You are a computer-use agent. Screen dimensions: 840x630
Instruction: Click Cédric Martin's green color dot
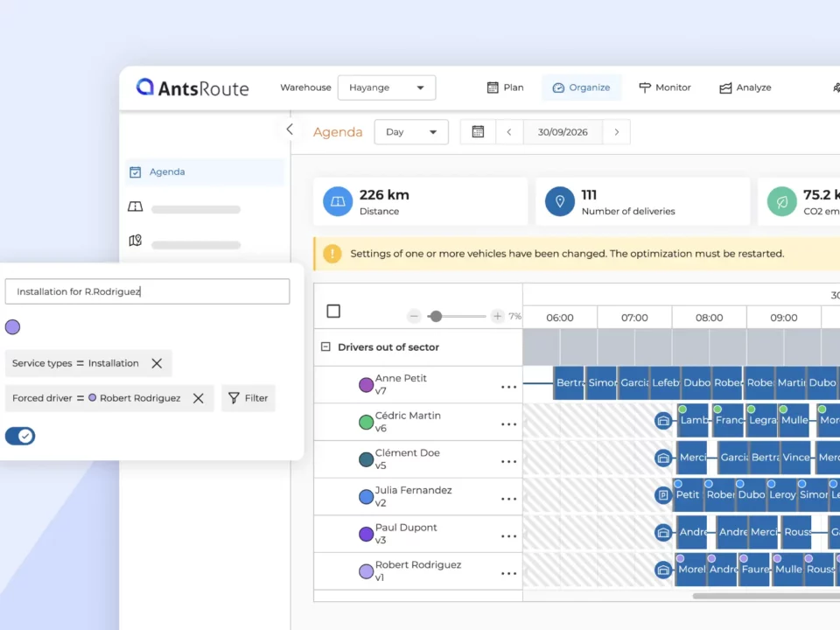(366, 422)
